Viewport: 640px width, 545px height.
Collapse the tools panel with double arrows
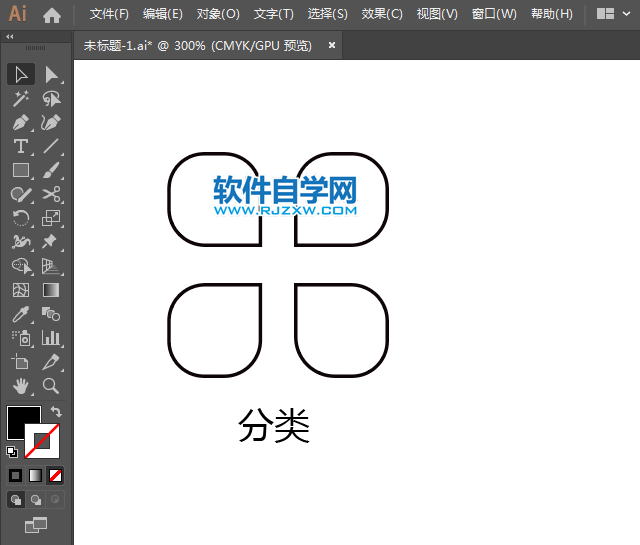pos(10,36)
